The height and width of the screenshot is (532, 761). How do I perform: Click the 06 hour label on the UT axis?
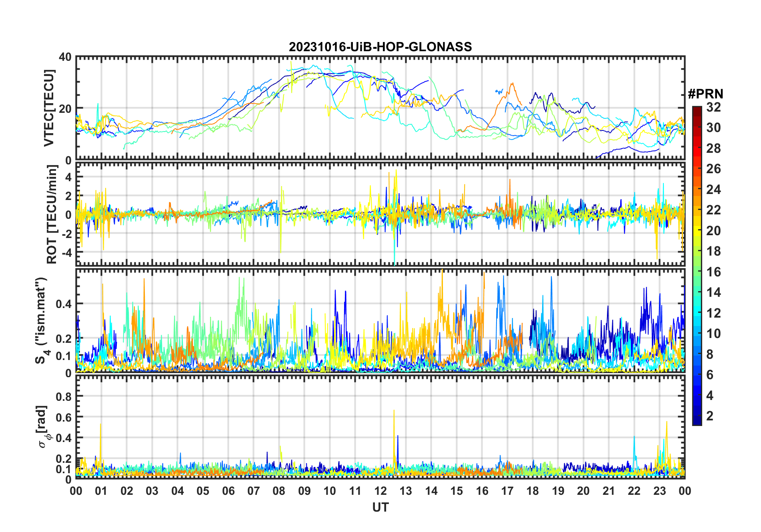click(x=228, y=491)
